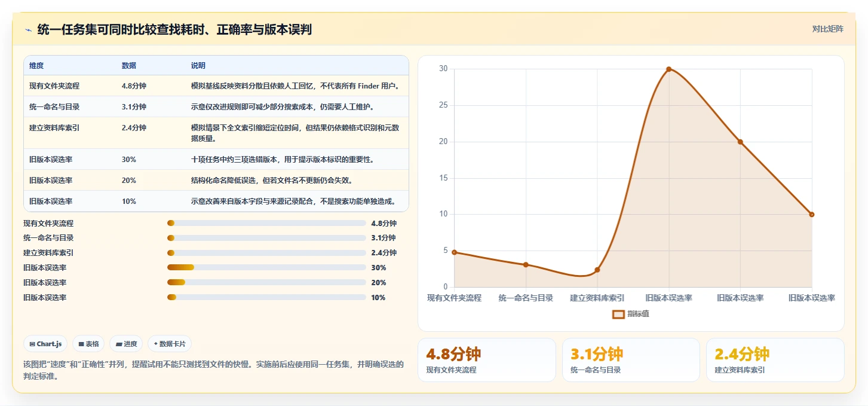
Task: Click the 说明 column header
Action: point(198,65)
